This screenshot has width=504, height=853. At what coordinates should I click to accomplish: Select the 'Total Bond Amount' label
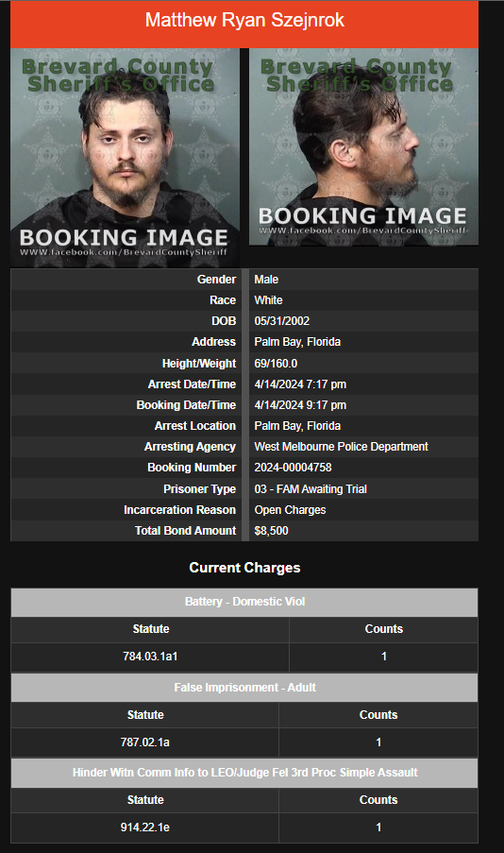pos(185,530)
